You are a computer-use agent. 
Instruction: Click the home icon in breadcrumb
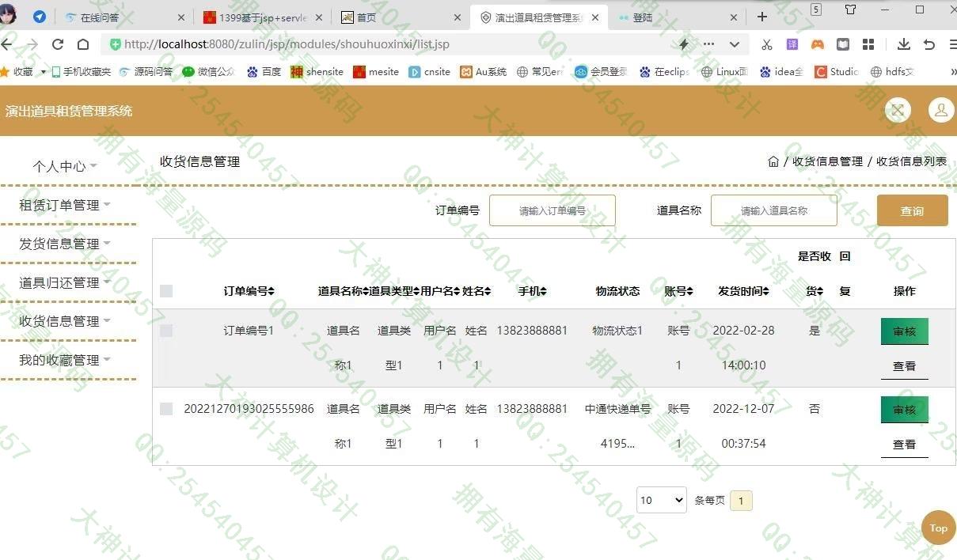point(773,161)
